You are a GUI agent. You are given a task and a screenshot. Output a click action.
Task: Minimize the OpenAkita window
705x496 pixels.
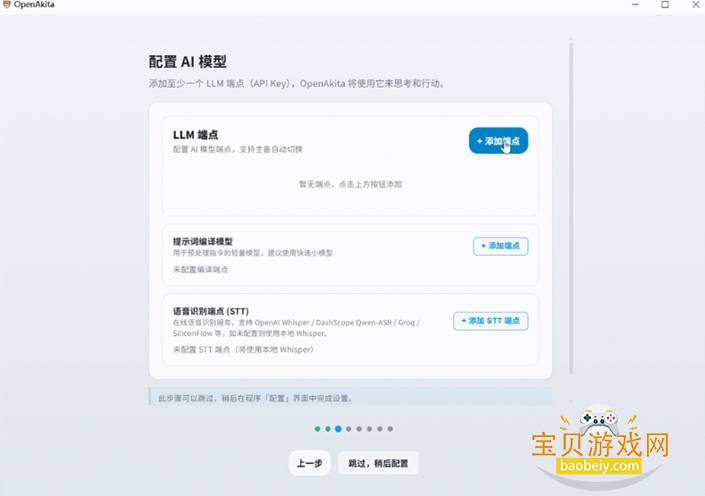[635, 5]
